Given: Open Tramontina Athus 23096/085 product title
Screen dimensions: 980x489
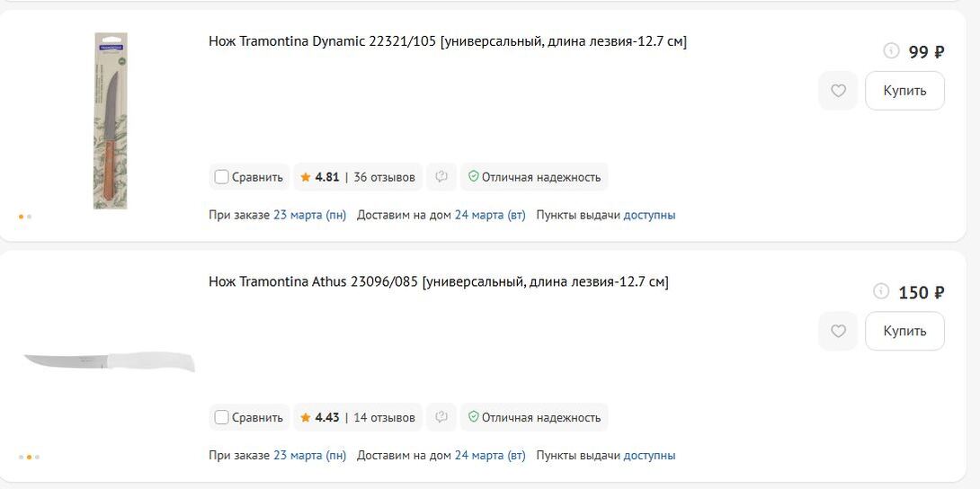Looking at the screenshot, I should pyautogui.click(x=439, y=282).
